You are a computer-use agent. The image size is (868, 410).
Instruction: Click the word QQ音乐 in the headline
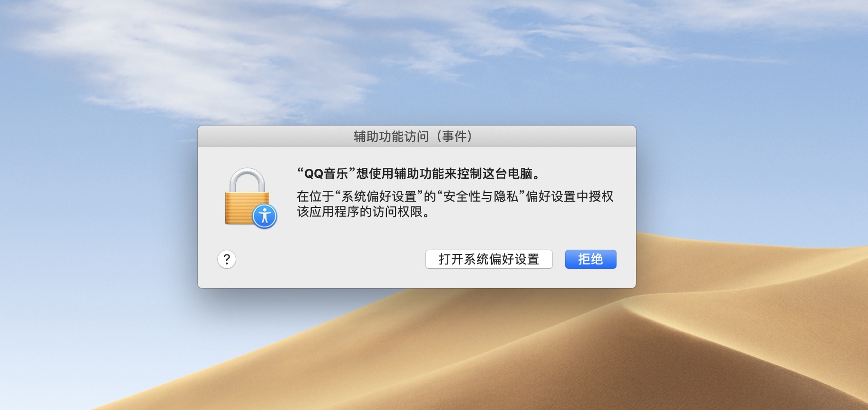point(327,174)
